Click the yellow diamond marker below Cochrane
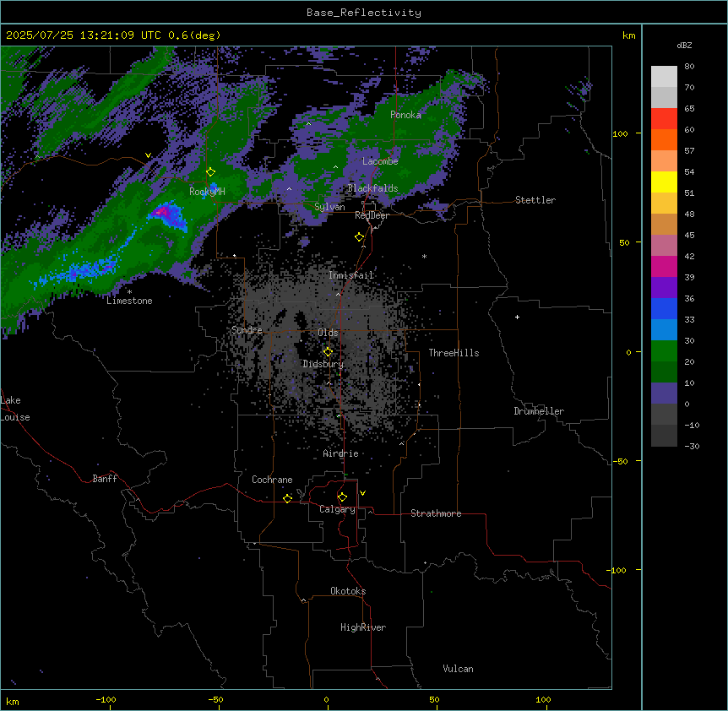The height and width of the screenshot is (711, 728). (x=287, y=498)
